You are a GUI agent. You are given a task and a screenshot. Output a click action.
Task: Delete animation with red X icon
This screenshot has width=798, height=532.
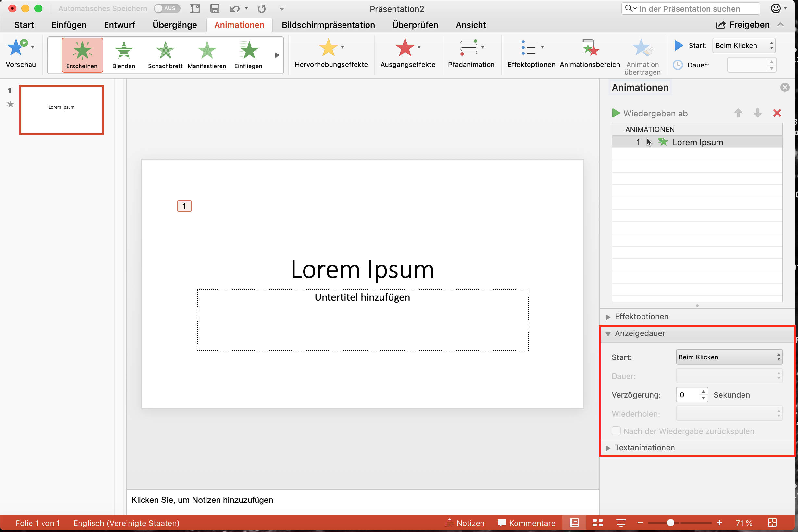(777, 113)
